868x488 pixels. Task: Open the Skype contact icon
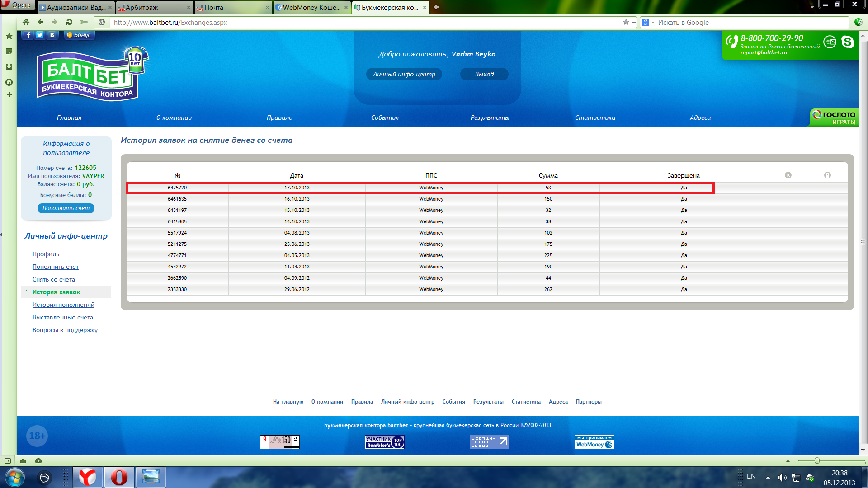click(847, 42)
